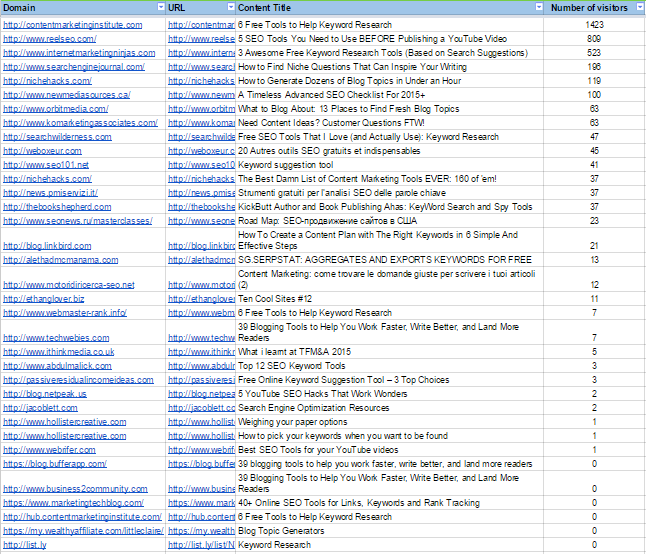Select the visitors cell showing 100
Image resolution: width=646 pixels, height=554 pixels.
coord(594,95)
